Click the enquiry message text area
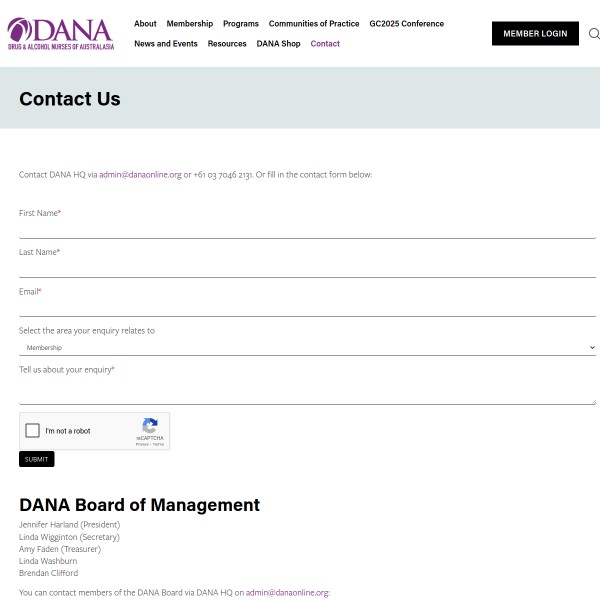Screen dimensions: 600x600 (x=307, y=391)
